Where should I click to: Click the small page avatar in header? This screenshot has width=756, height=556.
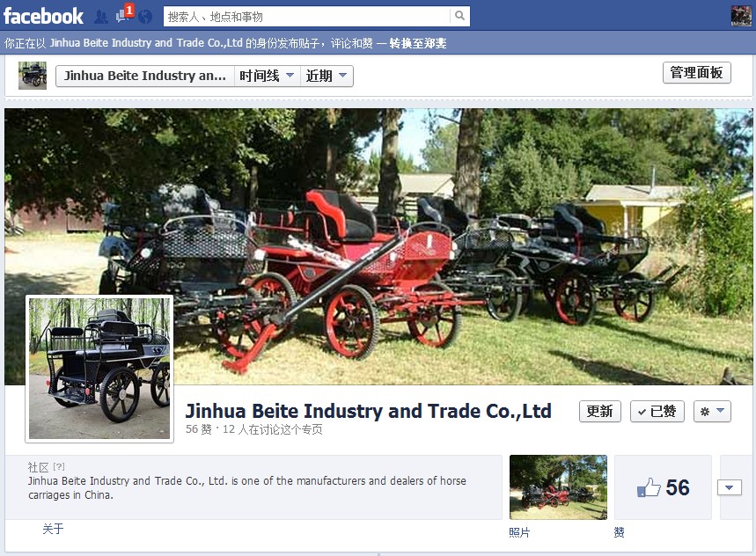(33, 76)
